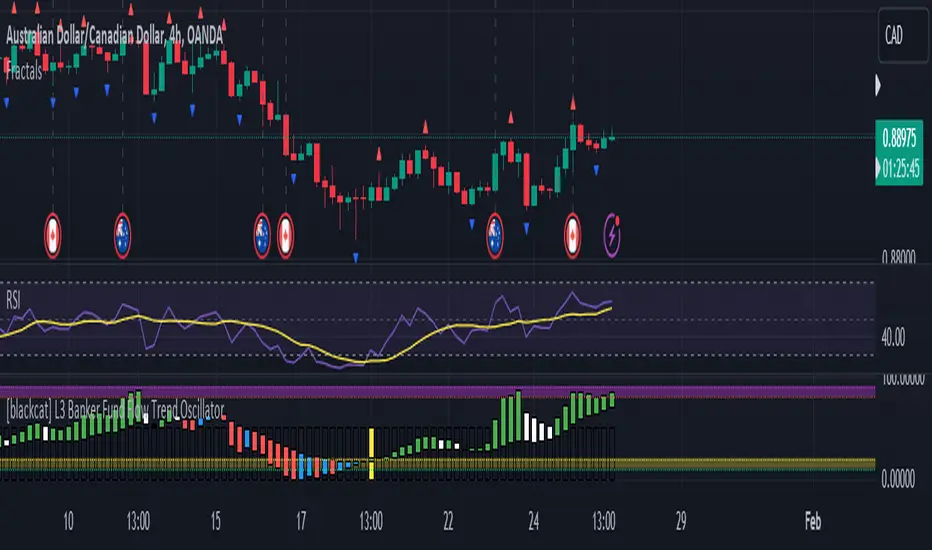Click the 24 date on the time axis

tap(534, 521)
